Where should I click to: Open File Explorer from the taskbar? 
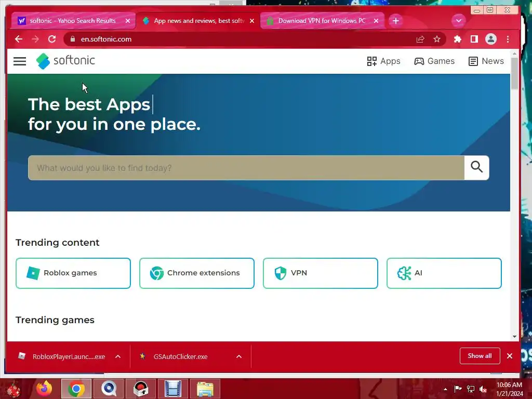[205, 389]
